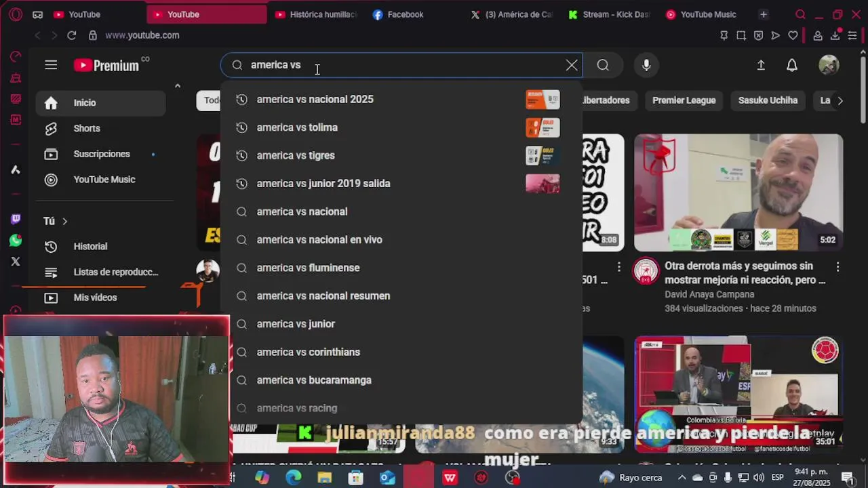Open Opera easy setup menu
Screen dimensions: 868x488
852,35
